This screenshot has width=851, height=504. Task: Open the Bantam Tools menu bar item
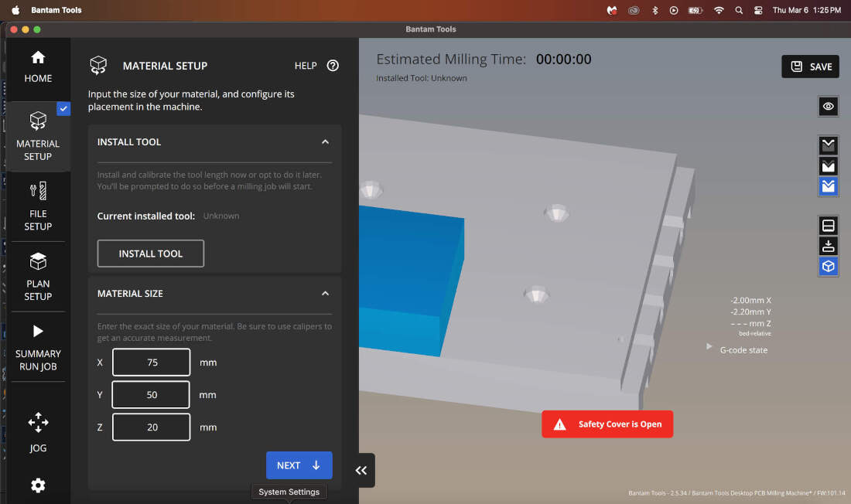point(56,10)
